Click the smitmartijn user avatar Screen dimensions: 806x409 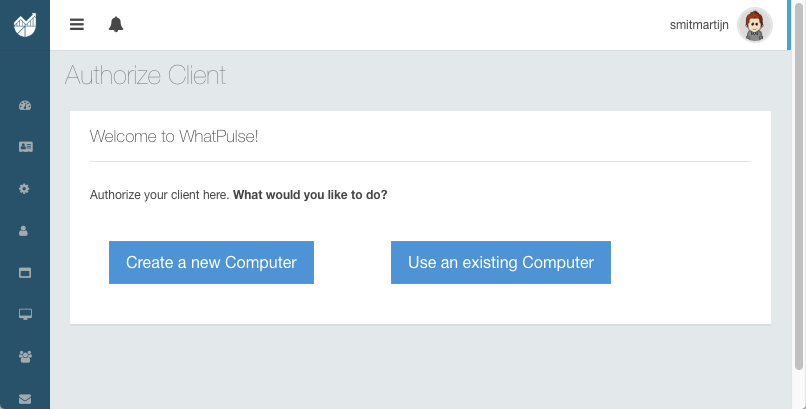(754, 25)
